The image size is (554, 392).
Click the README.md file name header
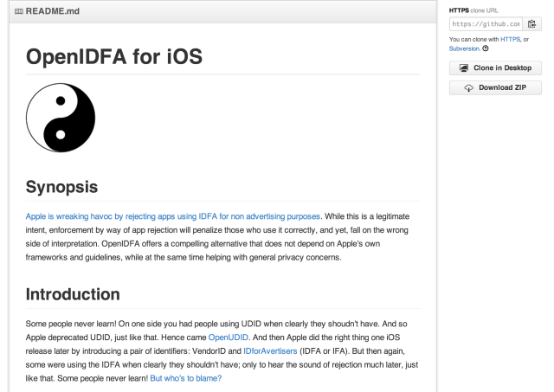click(x=54, y=9)
